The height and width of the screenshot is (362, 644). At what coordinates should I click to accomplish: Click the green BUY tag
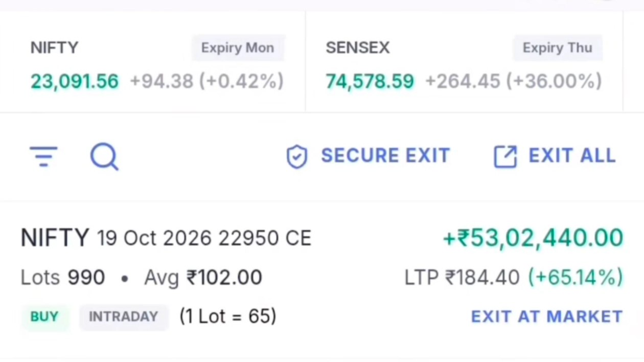coord(44,317)
